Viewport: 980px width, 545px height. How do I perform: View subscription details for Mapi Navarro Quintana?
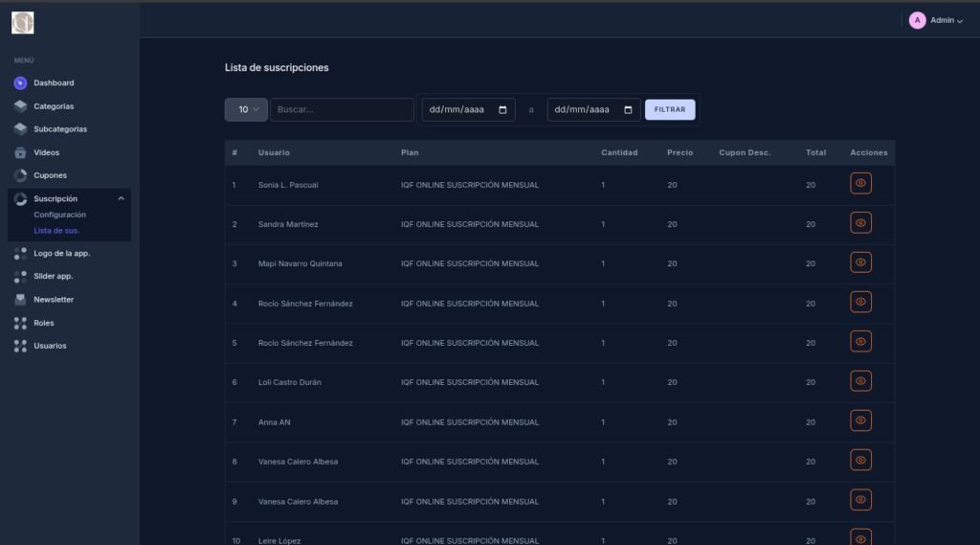tap(860, 262)
